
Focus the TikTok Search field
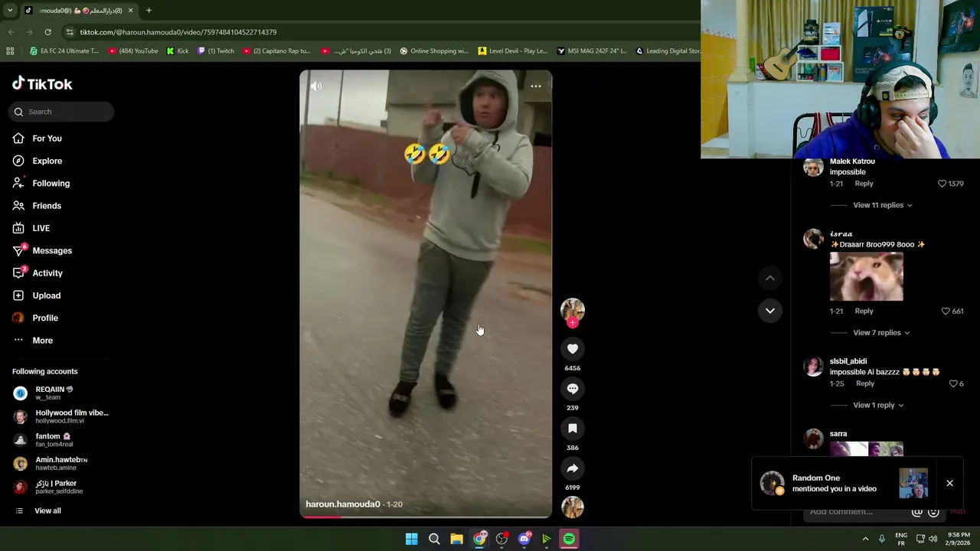(x=61, y=112)
